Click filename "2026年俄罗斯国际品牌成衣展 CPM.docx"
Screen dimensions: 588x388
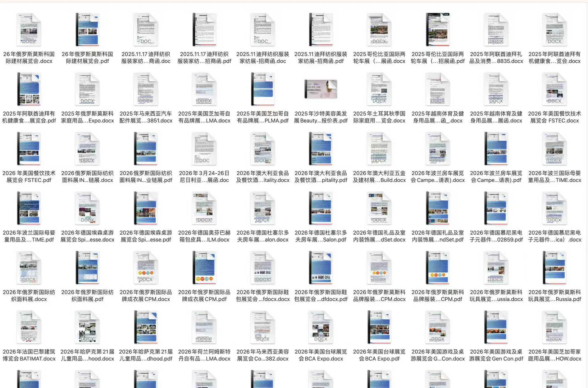pos(146,296)
